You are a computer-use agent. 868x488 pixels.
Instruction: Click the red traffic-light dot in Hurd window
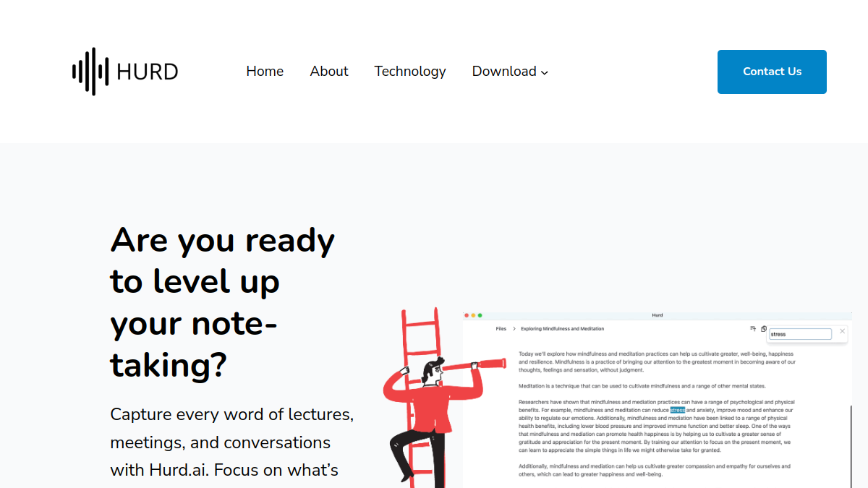pyautogui.click(x=467, y=315)
